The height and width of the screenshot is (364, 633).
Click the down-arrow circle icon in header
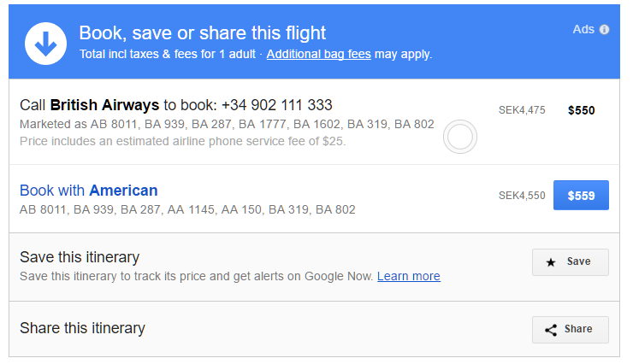pyautogui.click(x=45, y=43)
